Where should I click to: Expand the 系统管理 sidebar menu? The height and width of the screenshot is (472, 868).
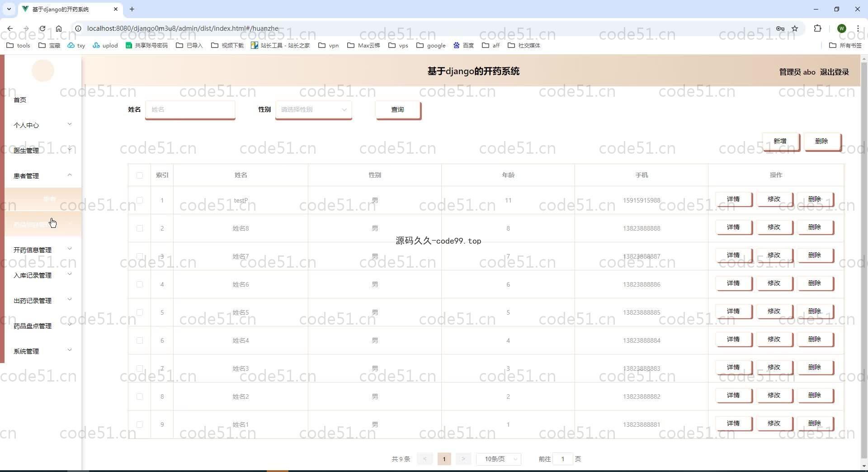(43, 351)
